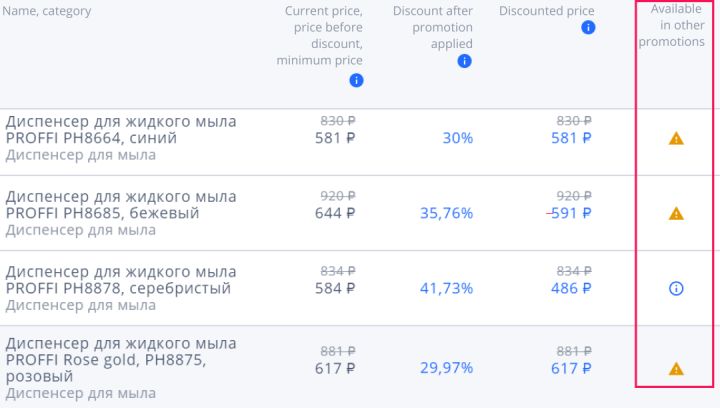Click the Name, category column header
This screenshot has height=408, width=720.
point(47,12)
